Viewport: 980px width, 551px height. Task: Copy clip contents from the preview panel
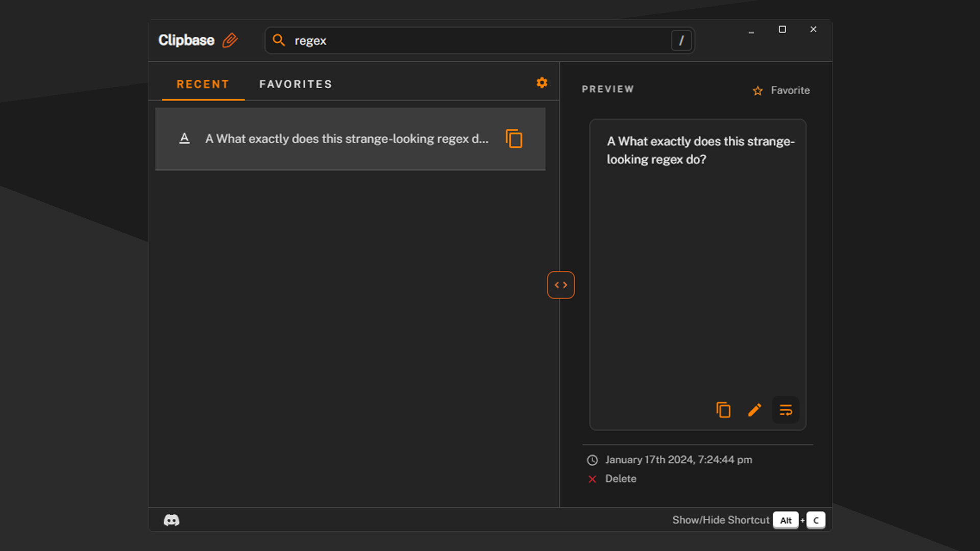tap(723, 410)
